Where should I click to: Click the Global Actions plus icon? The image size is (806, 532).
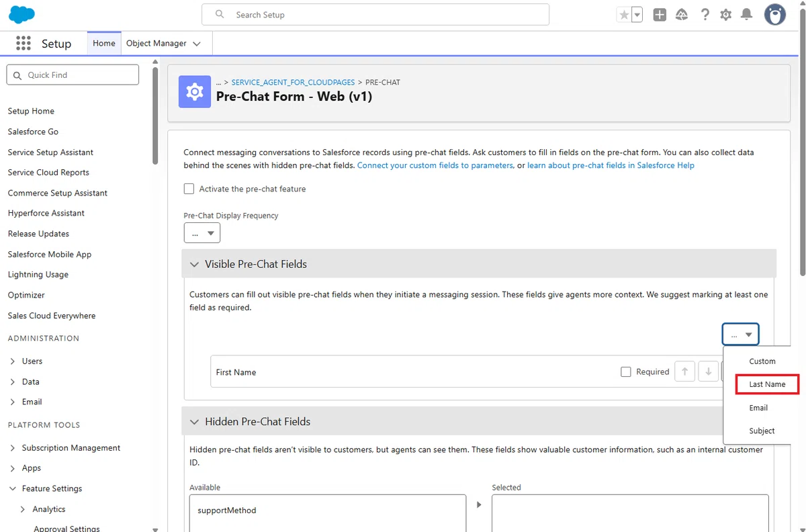[x=660, y=15]
